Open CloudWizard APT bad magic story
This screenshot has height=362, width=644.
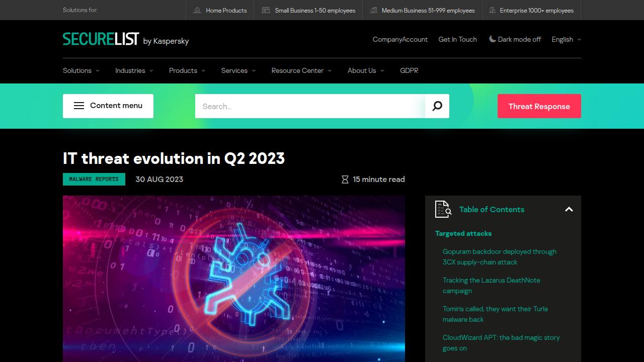coord(501,343)
